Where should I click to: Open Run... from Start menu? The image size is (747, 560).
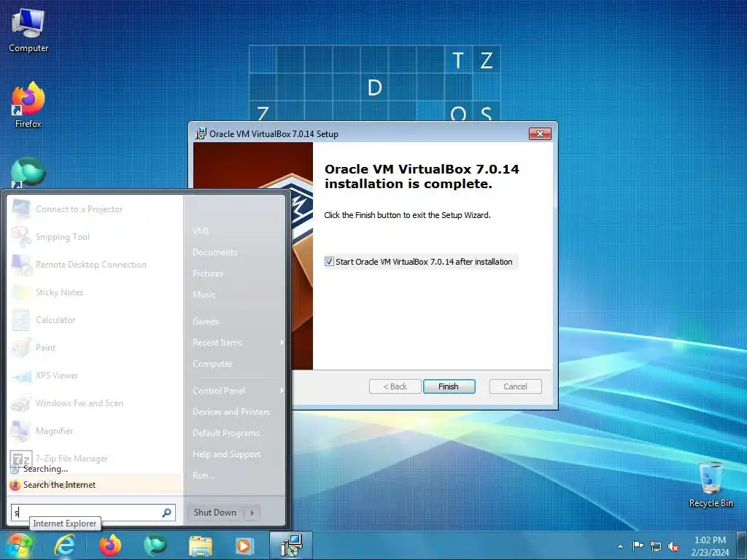pyautogui.click(x=204, y=475)
